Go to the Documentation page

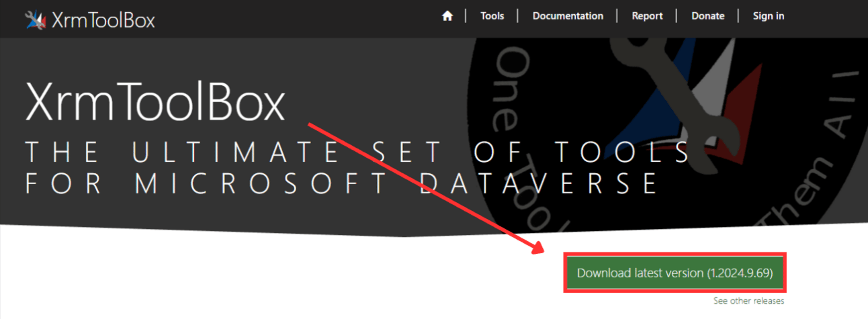pos(568,16)
